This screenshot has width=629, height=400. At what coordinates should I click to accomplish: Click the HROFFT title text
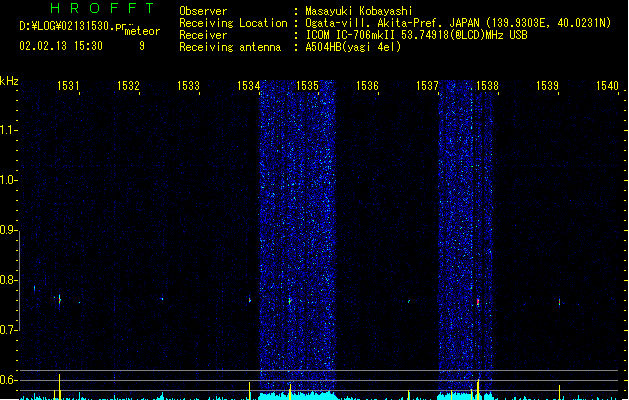click(x=102, y=8)
